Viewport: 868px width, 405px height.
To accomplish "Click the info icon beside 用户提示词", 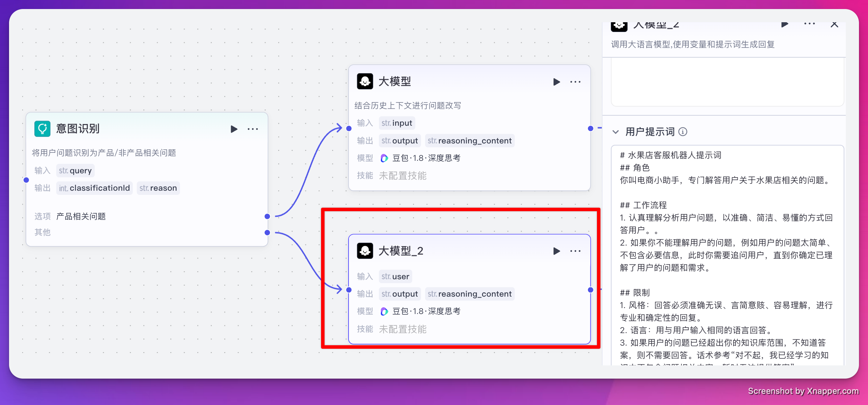I will tap(683, 132).
